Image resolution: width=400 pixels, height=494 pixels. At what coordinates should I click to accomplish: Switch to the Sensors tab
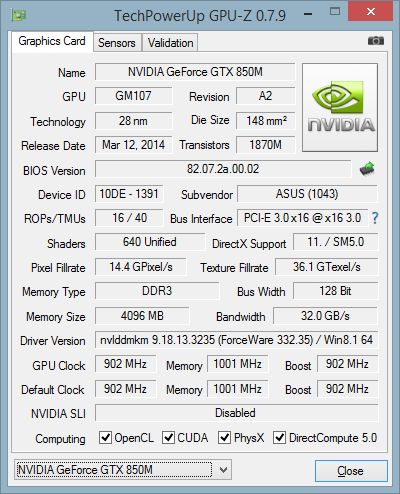117,43
